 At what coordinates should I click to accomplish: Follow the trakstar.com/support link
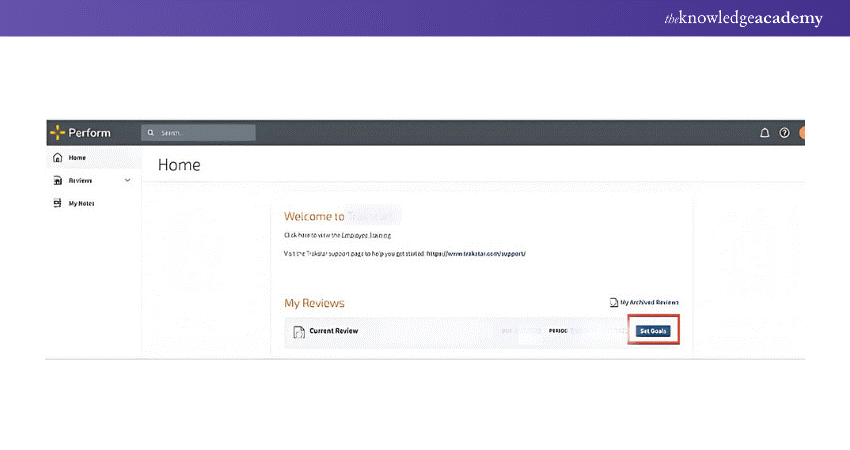coord(476,254)
